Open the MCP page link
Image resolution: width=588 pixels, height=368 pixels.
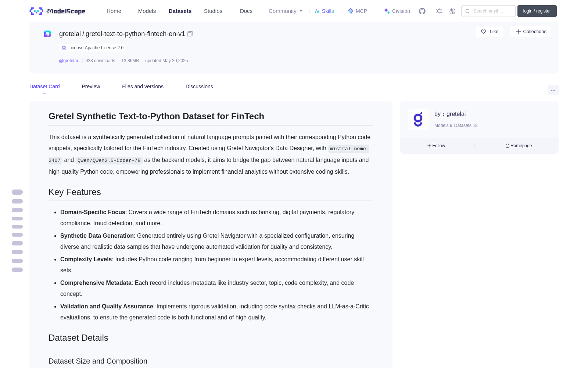(361, 11)
